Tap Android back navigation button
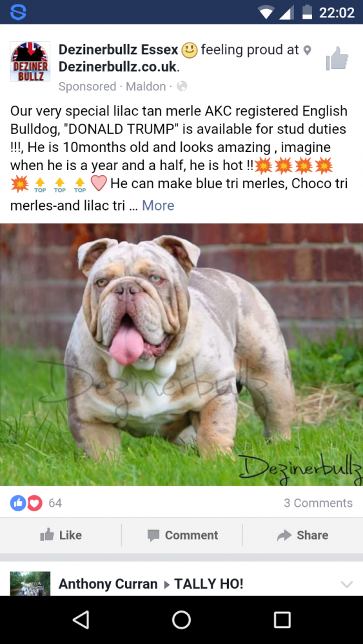The width and height of the screenshot is (363, 644). pyautogui.click(x=81, y=620)
